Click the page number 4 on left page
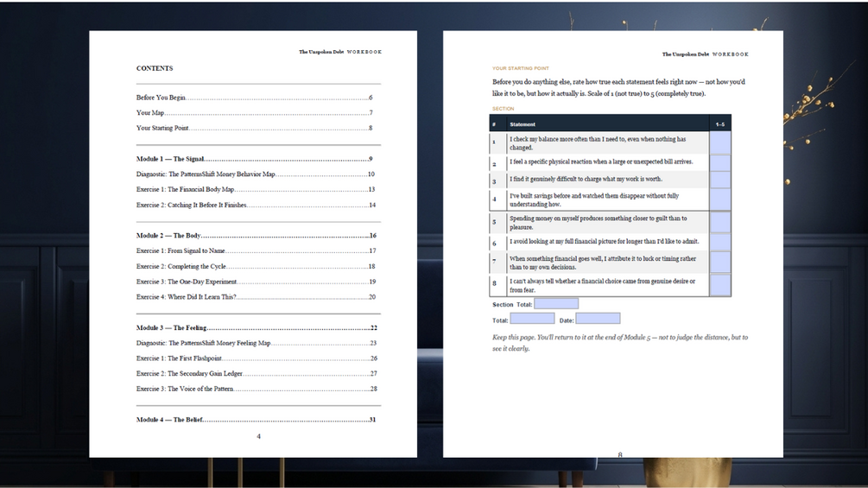Screen dimensions: 868x488 tap(258, 436)
